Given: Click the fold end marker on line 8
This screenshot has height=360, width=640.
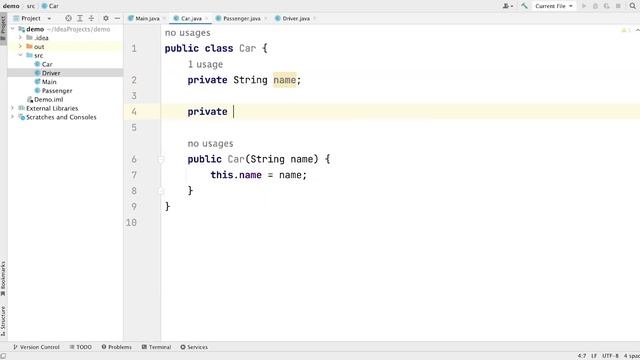Looking at the screenshot, I should (160, 191).
